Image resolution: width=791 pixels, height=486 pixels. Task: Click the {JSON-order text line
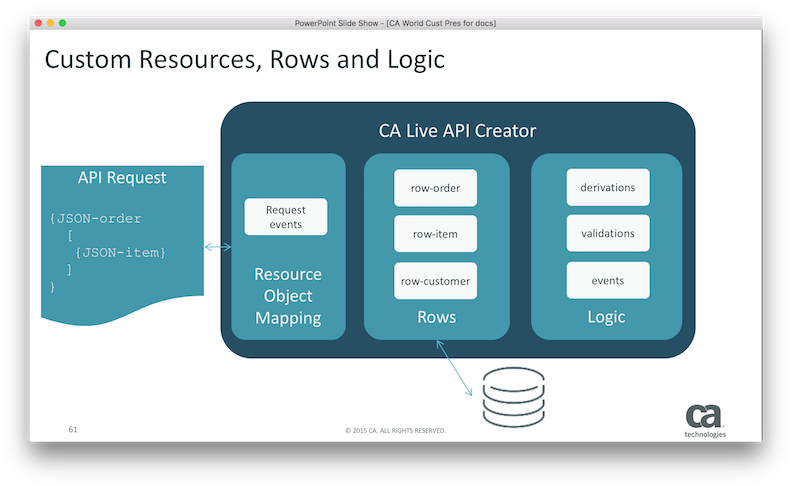tap(95, 219)
